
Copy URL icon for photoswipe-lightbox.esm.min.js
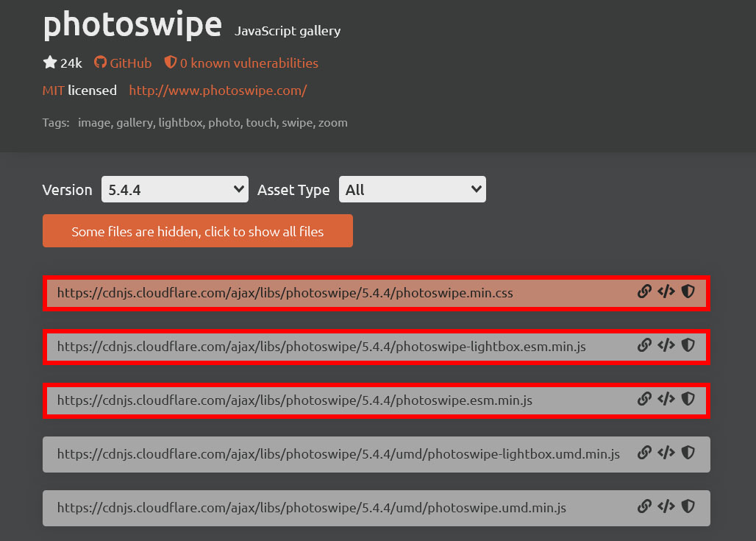644,345
